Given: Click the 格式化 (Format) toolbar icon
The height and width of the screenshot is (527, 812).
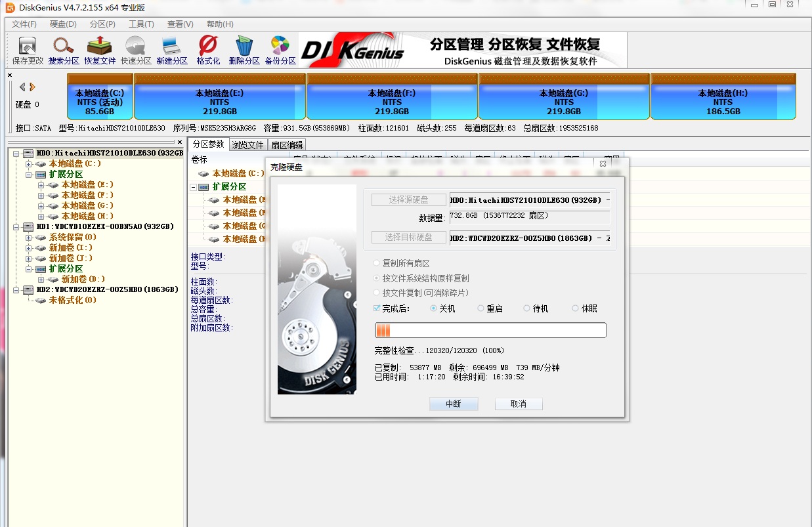Looking at the screenshot, I should (208, 51).
